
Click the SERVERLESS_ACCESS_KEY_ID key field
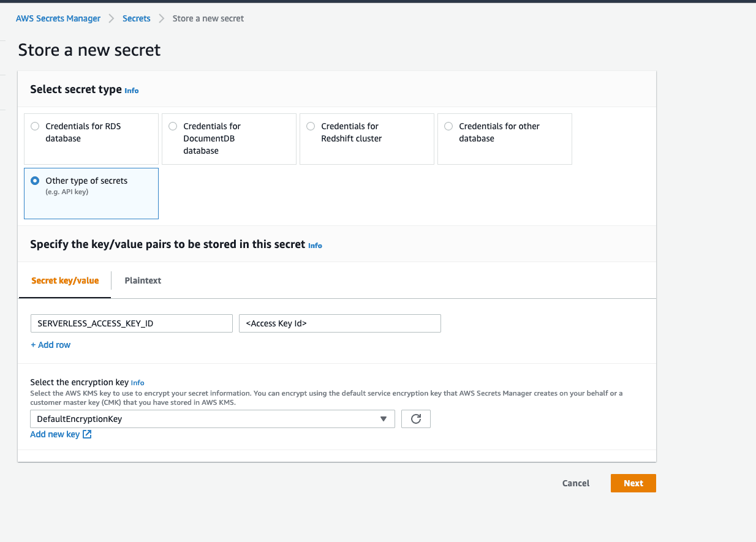point(132,323)
